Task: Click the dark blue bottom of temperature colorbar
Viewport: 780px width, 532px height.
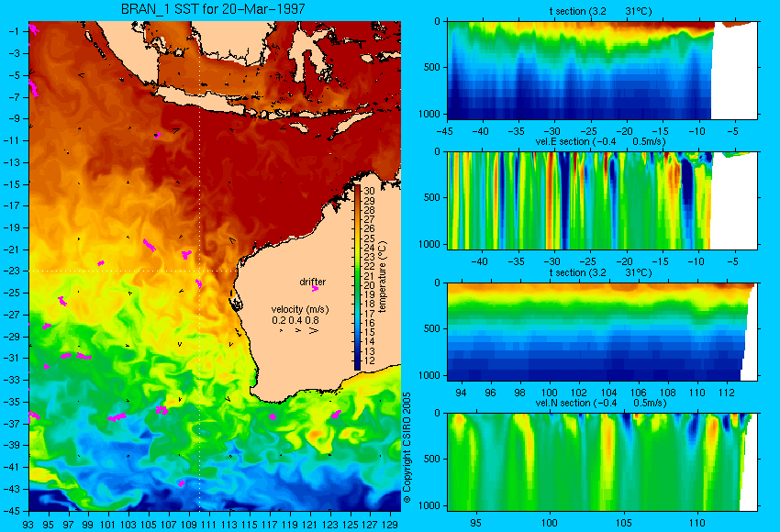Action: (x=357, y=363)
